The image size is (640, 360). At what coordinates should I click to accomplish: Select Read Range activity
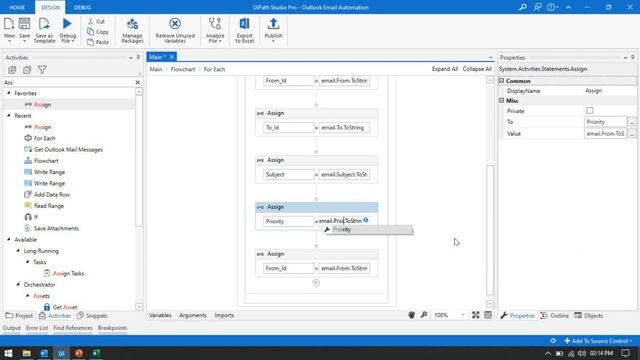coord(49,206)
